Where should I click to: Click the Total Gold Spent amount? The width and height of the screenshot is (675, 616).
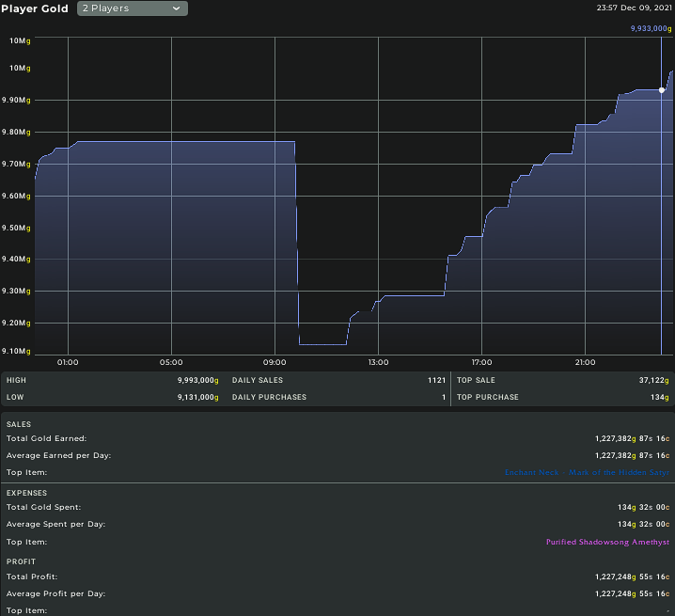click(x=643, y=507)
